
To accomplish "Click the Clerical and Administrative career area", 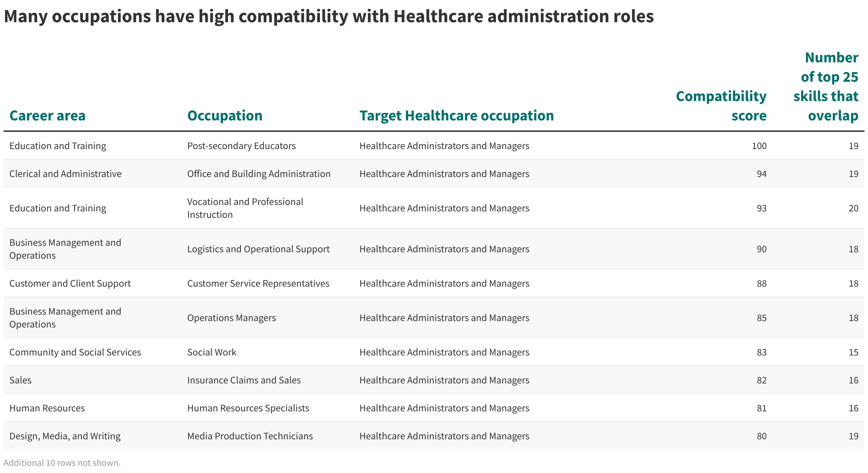I will pyautogui.click(x=65, y=174).
